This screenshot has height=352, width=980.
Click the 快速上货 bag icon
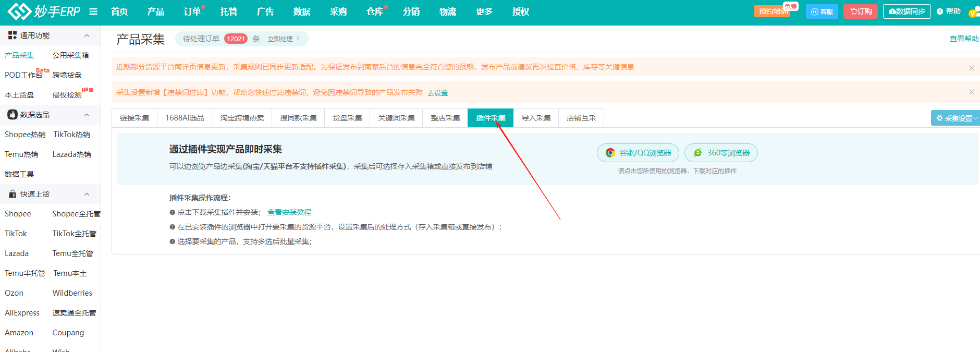[13, 194]
